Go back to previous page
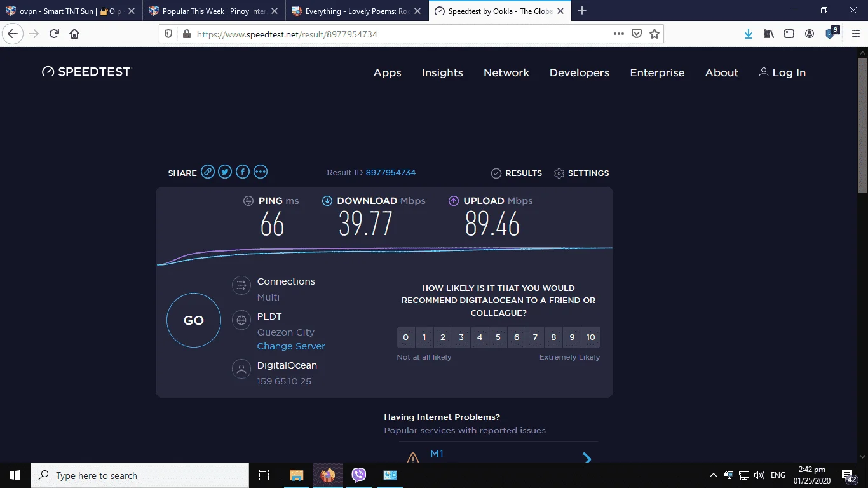This screenshot has height=488, width=868. [x=13, y=34]
